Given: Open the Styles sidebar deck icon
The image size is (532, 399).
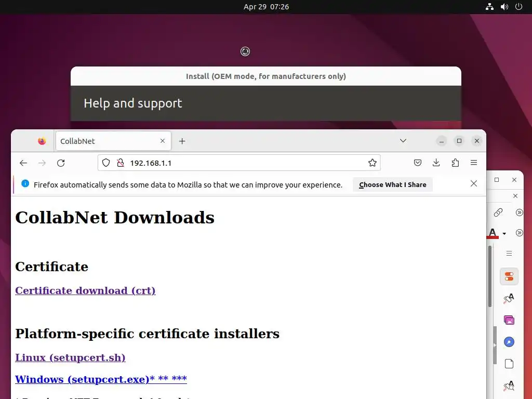Looking at the screenshot, I should [509, 298].
